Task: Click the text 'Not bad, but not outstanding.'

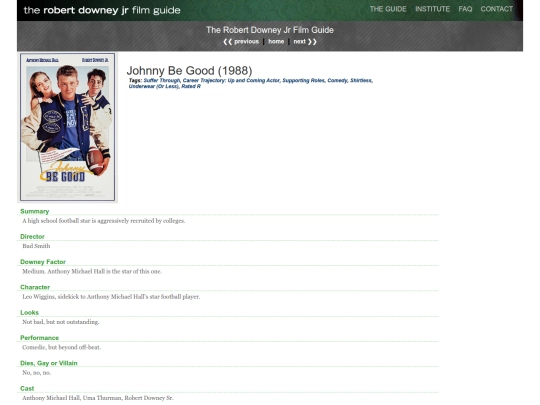Action: 61,322
